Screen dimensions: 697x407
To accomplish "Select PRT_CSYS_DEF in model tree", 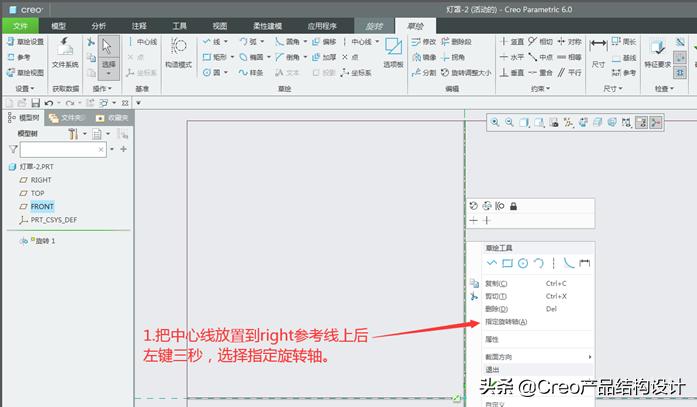I will [54, 220].
